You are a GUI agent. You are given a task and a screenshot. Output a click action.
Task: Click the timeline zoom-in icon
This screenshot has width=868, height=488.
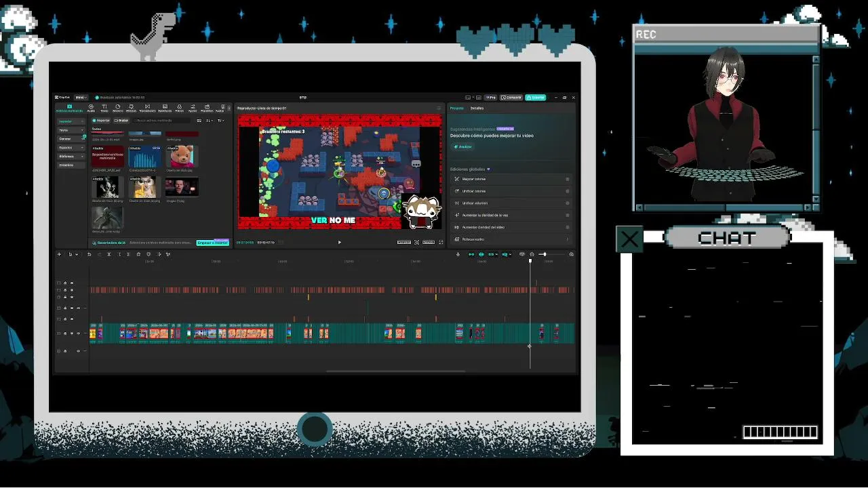(571, 254)
